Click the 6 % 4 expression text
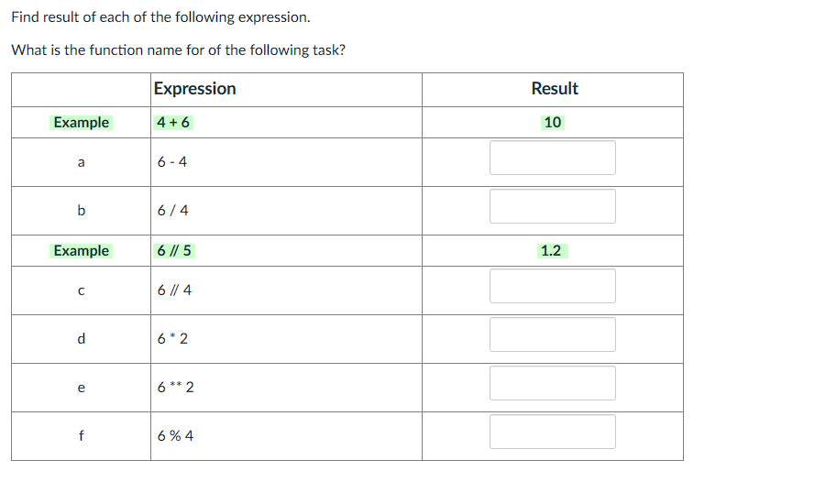Screen dimensions: 826x504 [x=175, y=436]
